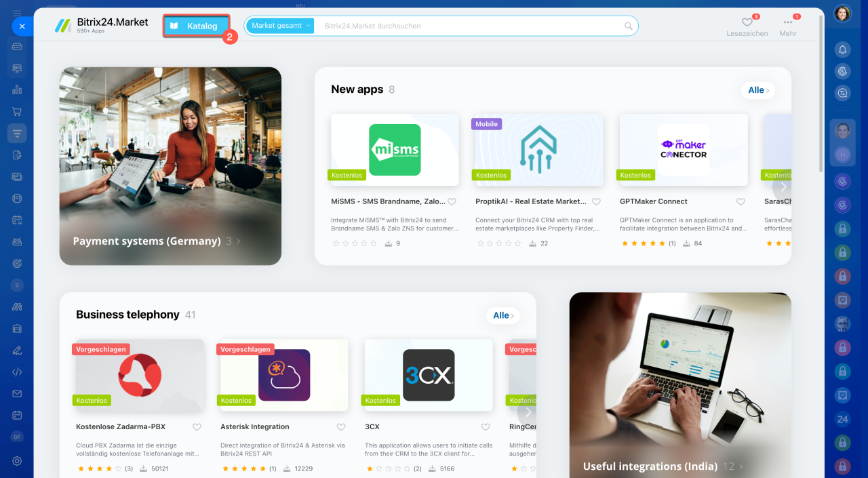
Task: Toggle favorite heart for MiSMS app
Action: tap(452, 201)
